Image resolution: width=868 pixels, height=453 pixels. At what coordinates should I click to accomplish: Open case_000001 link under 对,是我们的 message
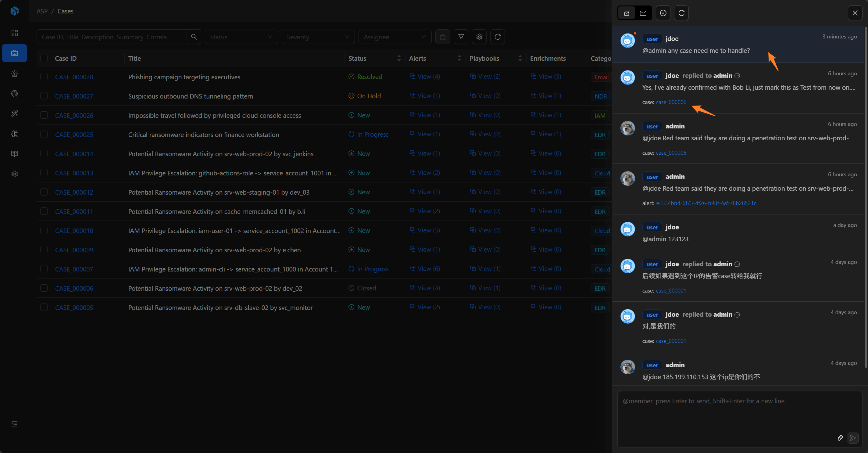point(671,341)
